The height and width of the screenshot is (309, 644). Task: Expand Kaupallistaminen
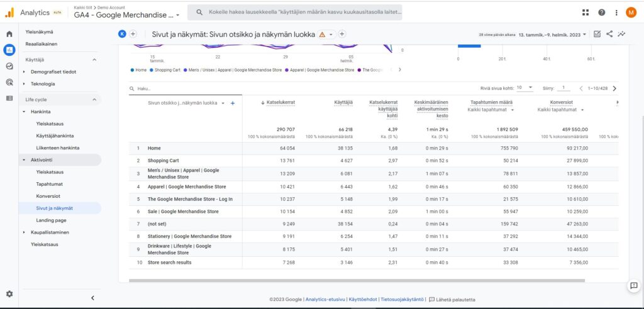pyautogui.click(x=25, y=232)
